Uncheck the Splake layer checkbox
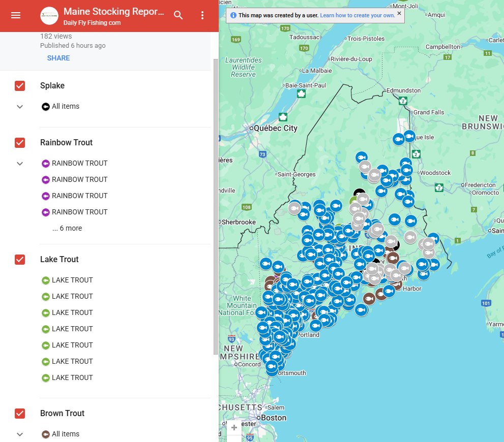Viewport: 504px width, 442px height. 20,86
